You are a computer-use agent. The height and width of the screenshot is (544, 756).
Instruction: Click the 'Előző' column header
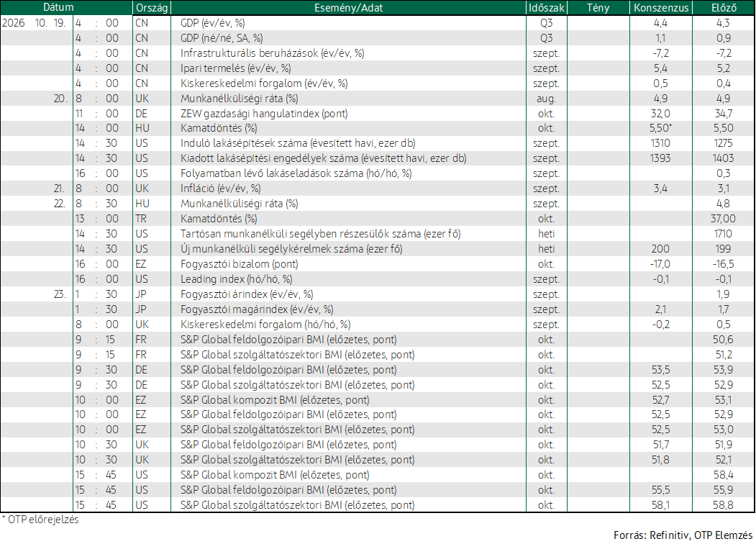(724, 8)
